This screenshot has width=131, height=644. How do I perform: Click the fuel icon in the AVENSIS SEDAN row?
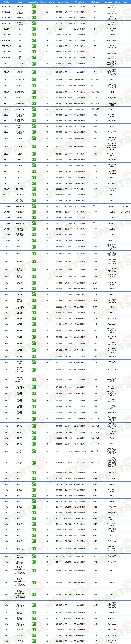(34, 206)
